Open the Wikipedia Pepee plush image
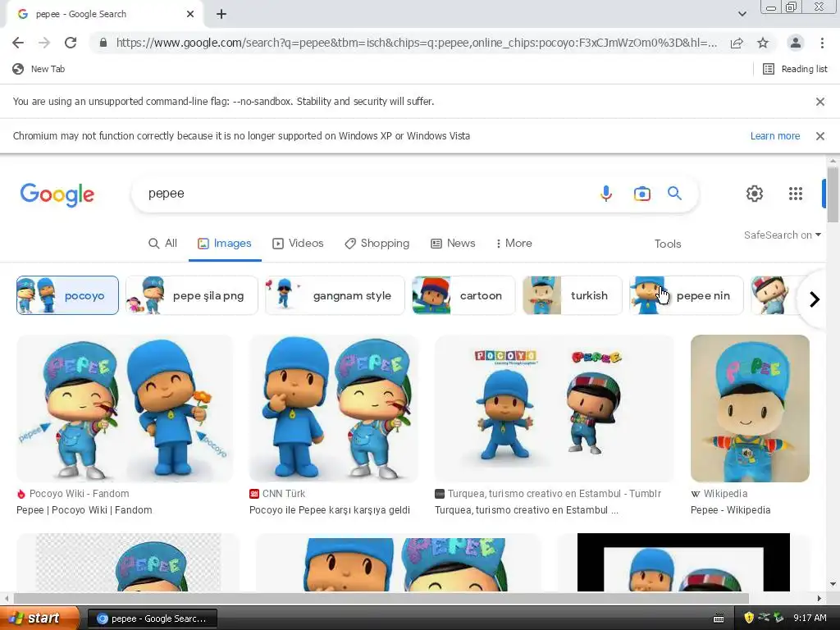This screenshot has width=840, height=630. point(750,409)
